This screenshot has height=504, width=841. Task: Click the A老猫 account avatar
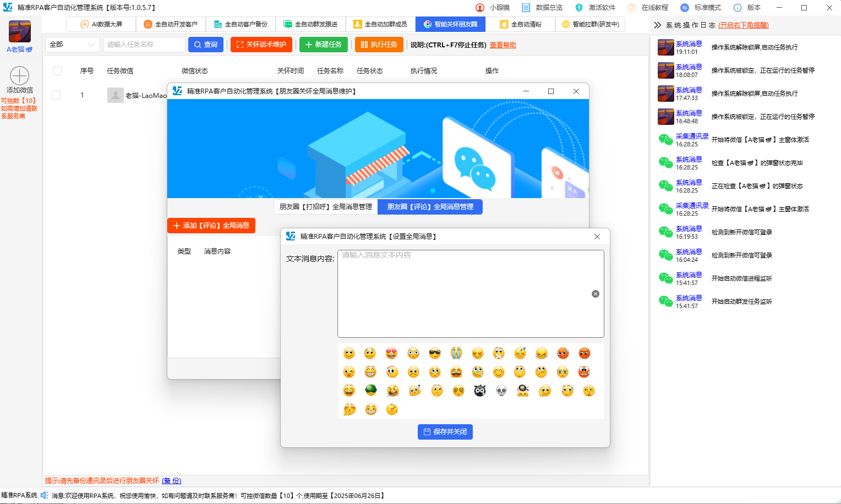[20, 32]
